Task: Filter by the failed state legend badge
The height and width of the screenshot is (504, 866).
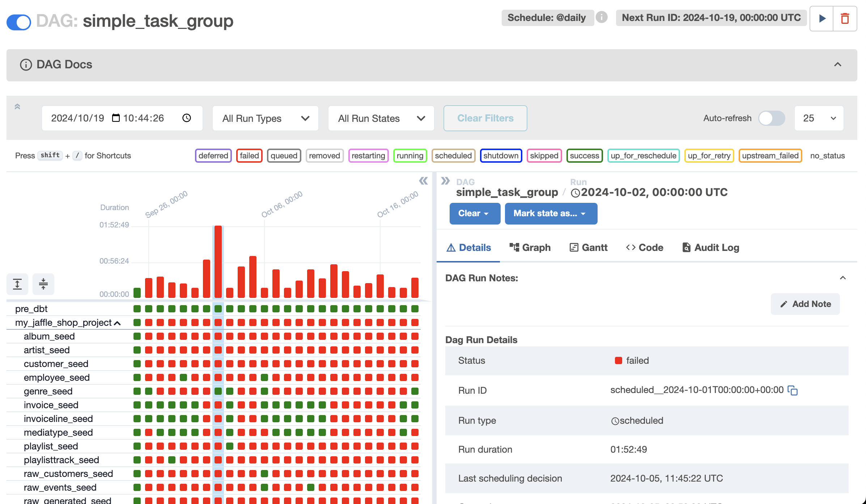Action: coord(249,156)
